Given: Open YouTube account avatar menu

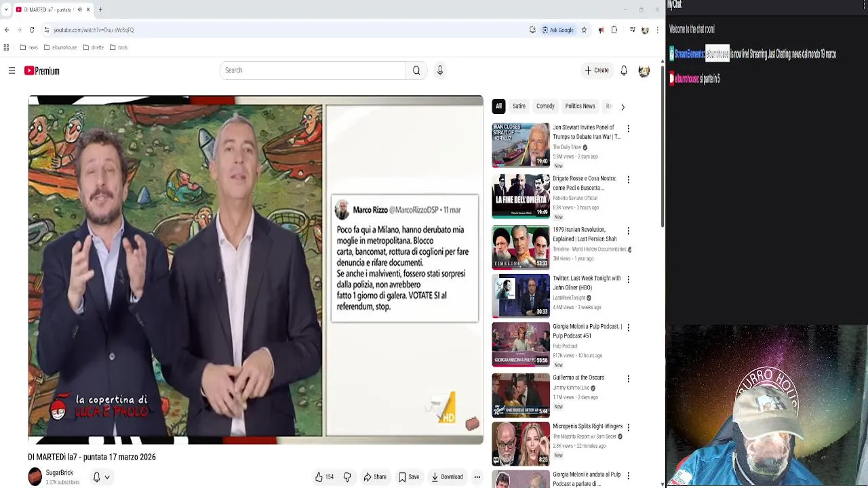Looking at the screenshot, I should pos(644,70).
